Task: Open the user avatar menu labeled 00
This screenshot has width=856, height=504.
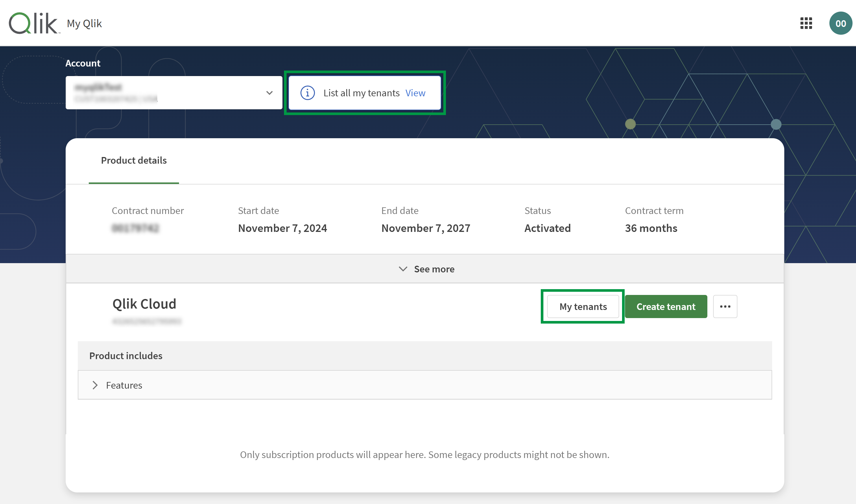Action: 841,23
